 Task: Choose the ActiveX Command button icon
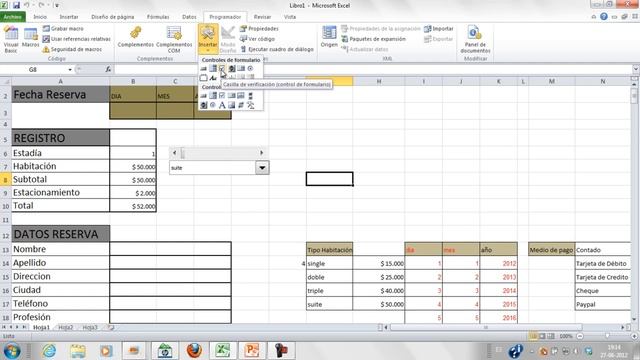click(203, 96)
